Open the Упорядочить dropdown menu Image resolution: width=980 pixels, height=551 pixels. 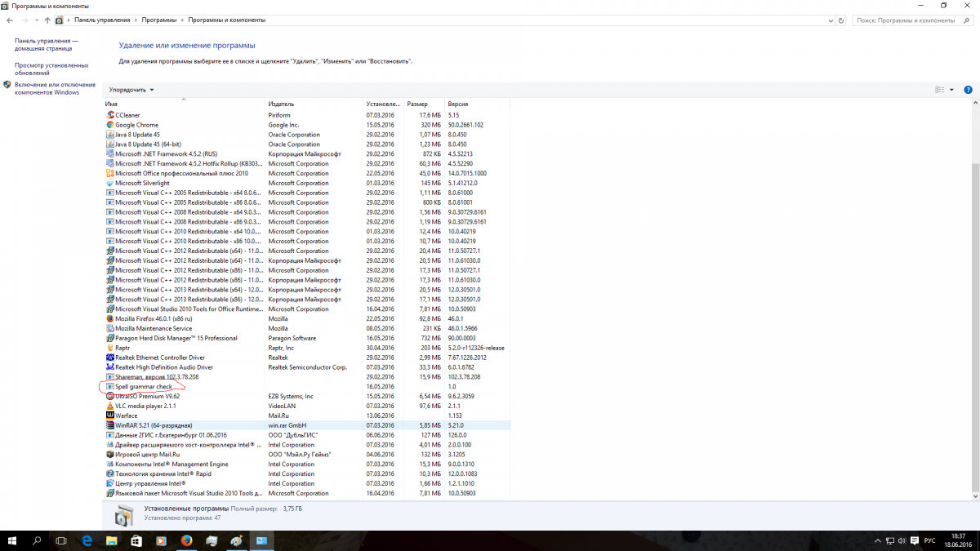(x=131, y=90)
